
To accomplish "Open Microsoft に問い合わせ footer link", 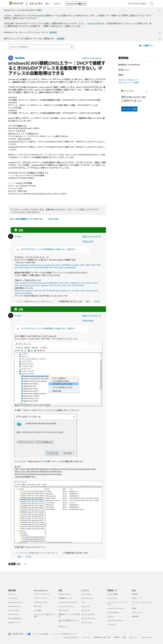I will point(71,638).
